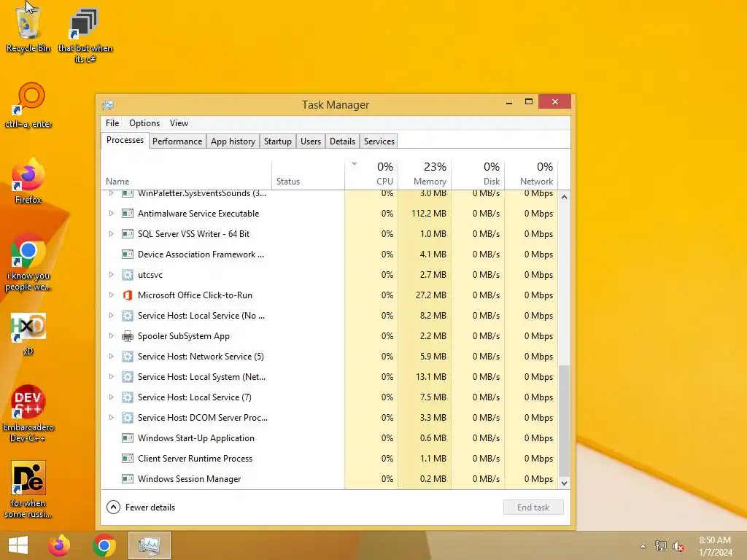The height and width of the screenshot is (560, 747).
Task: Show hidden tray icons arrow
Action: click(x=643, y=546)
